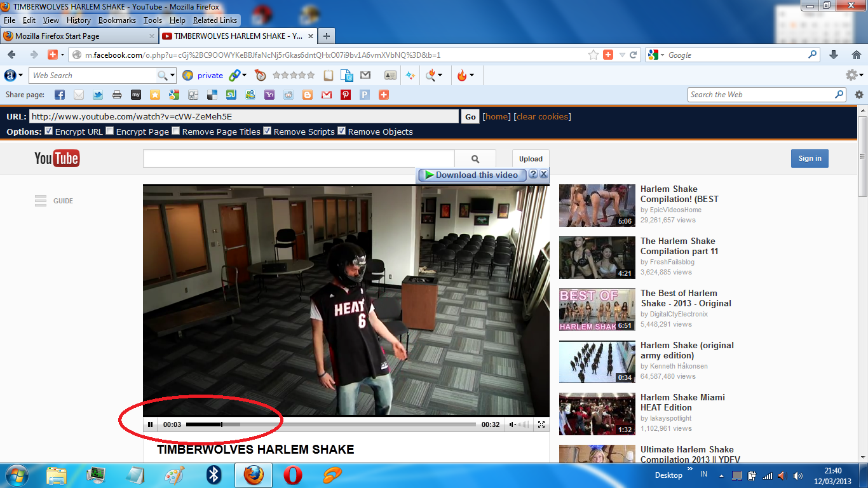Share page to Blogger icon
The height and width of the screenshot is (488, 868).
pos(308,95)
